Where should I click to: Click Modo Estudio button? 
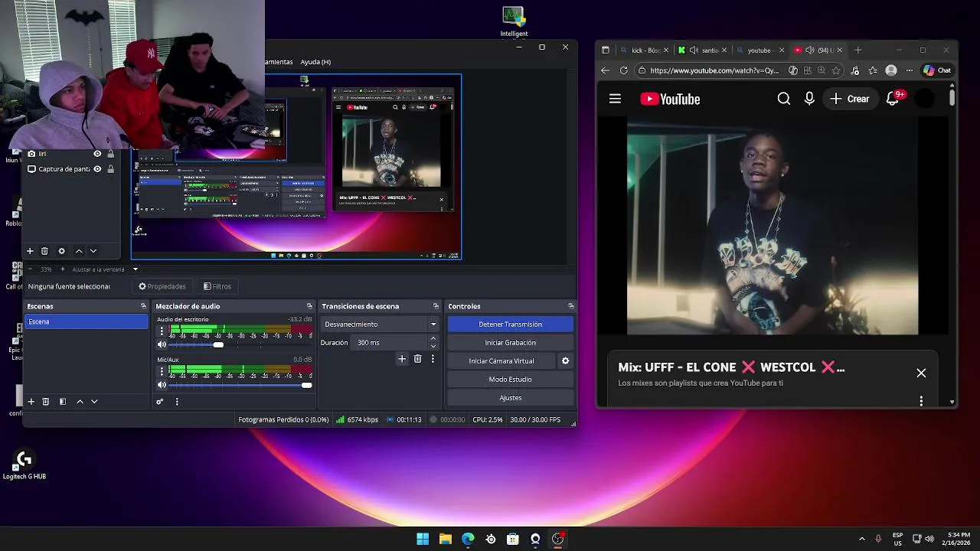click(x=510, y=380)
